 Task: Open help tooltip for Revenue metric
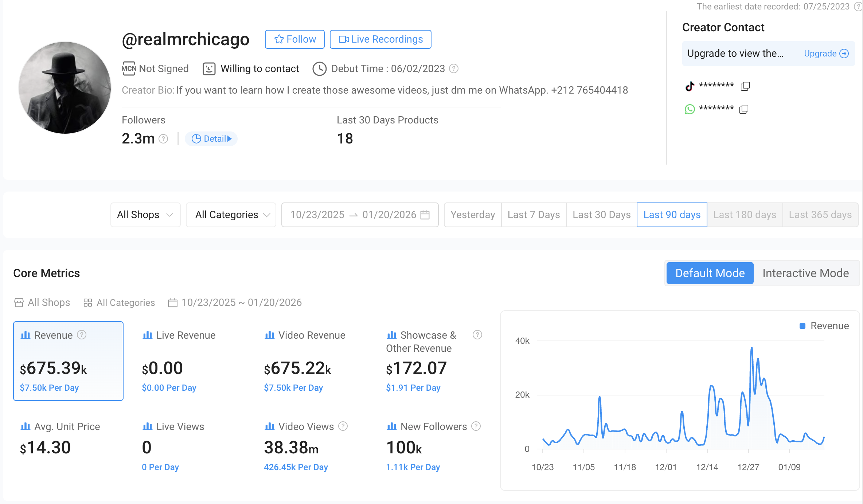coord(82,335)
